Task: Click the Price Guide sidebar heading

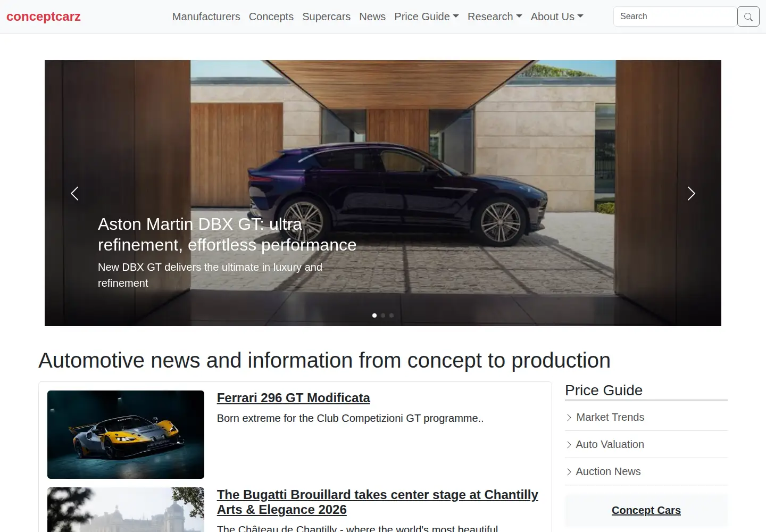Action: [x=604, y=390]
